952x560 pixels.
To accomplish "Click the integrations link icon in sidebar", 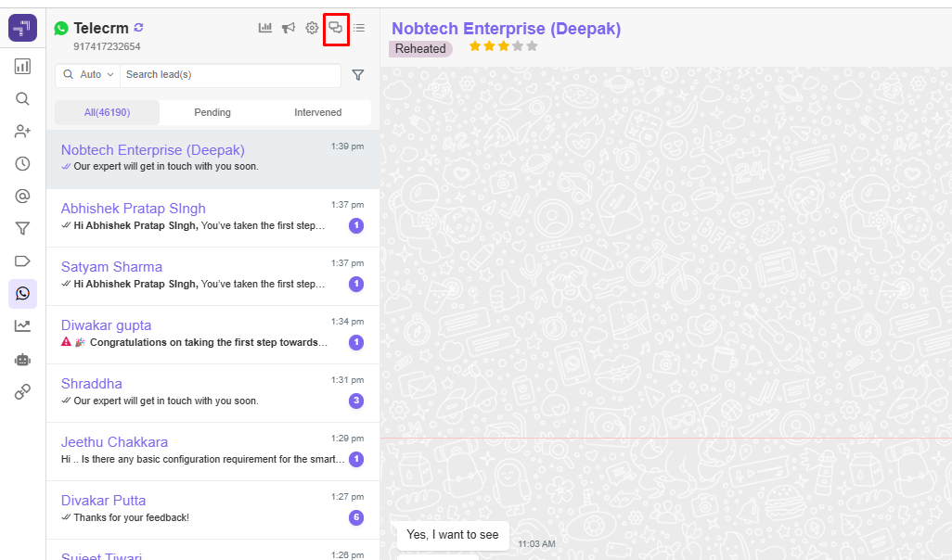I will click(x=22, y=391).
